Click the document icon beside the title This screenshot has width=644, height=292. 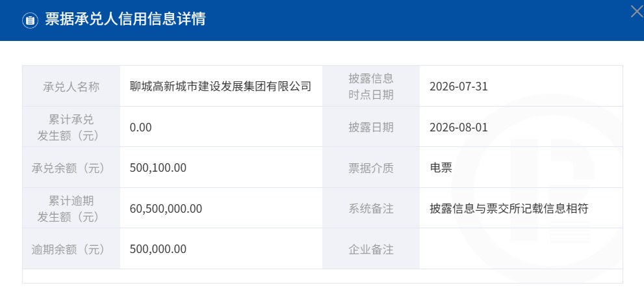pyautogui.click(x=30, y=20)
